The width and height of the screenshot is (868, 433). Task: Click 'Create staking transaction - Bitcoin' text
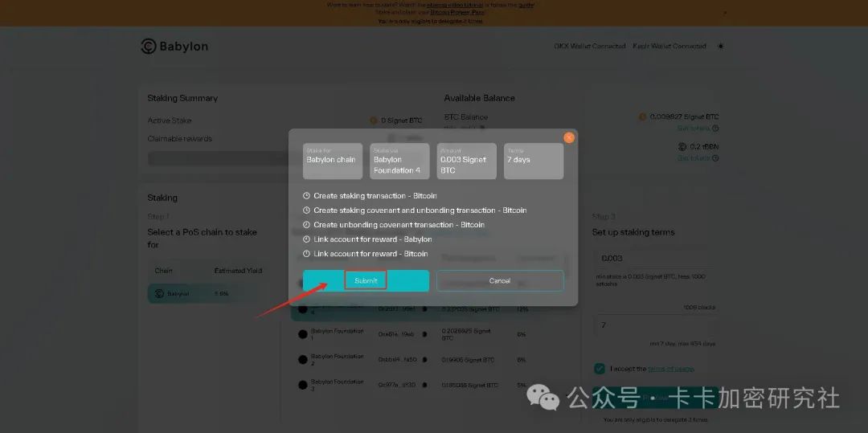click(x=375, y=196)
